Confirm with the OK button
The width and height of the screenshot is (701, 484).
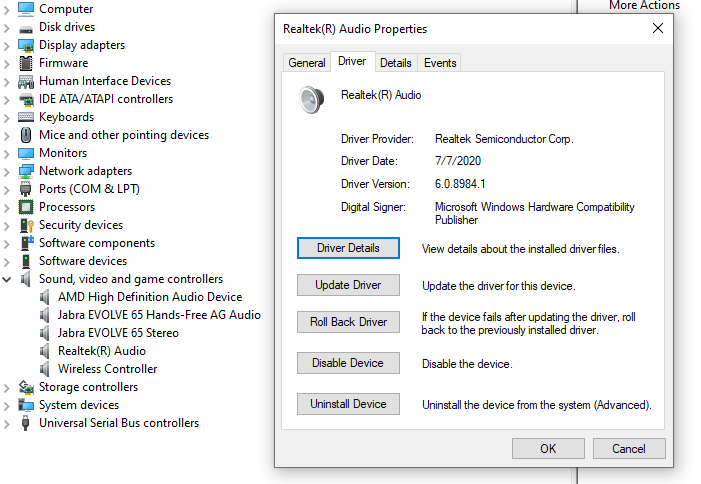pos(548,448)
